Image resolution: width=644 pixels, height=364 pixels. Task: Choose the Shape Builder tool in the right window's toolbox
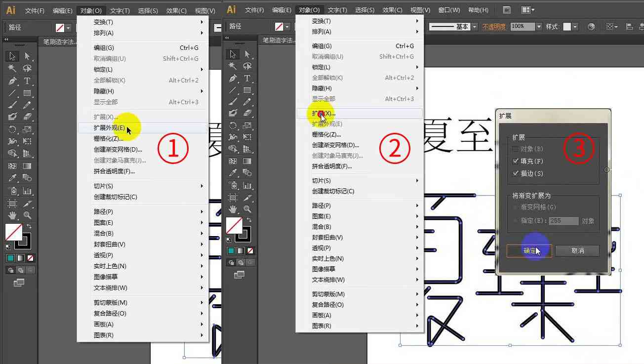pos(233,149)
